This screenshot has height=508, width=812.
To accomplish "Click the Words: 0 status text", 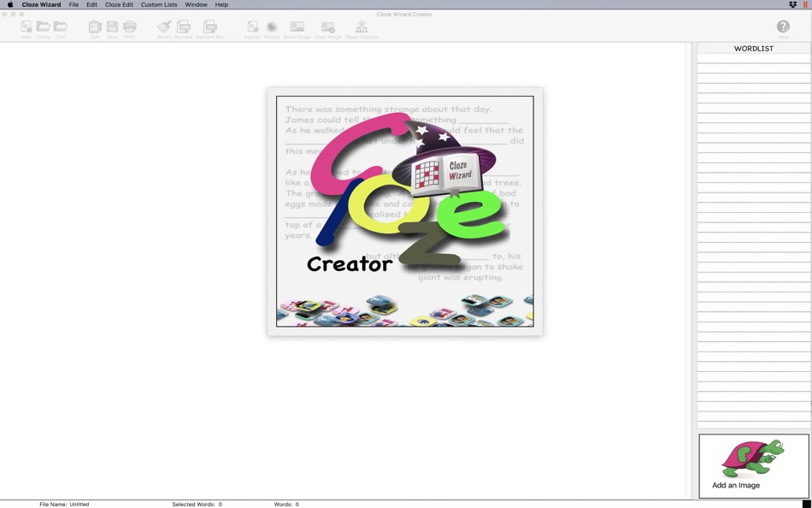I will pos(286,504).
